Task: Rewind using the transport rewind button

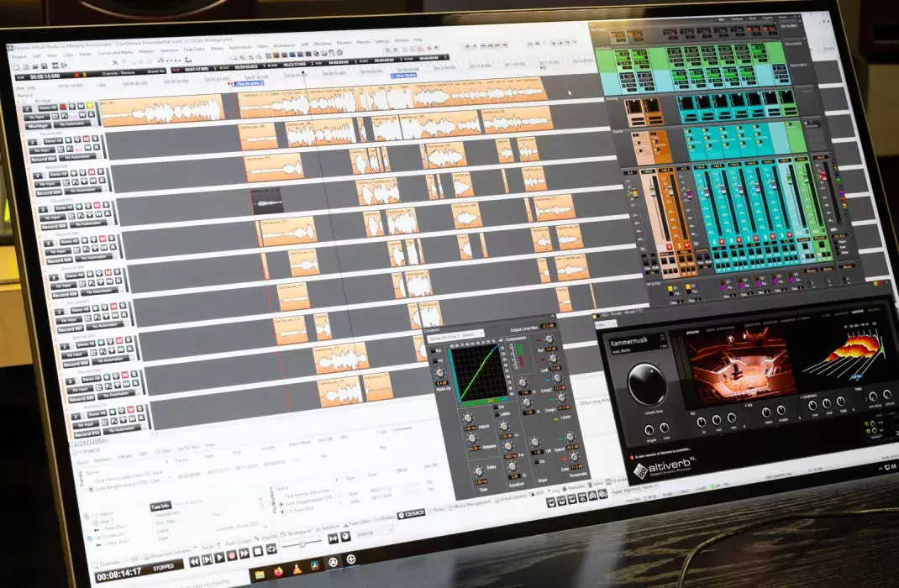Action: click(194, 562)
